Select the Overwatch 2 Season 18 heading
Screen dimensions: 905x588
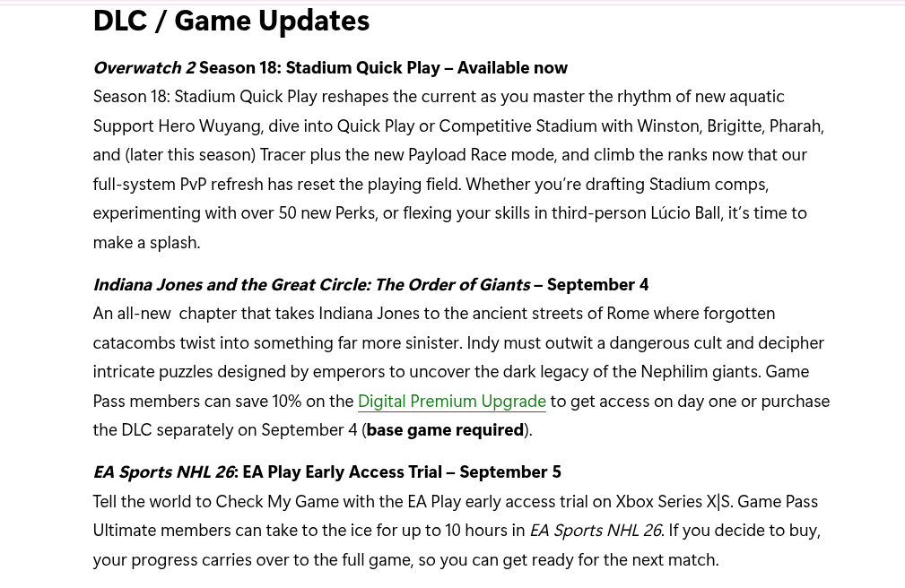coord(330,68)
